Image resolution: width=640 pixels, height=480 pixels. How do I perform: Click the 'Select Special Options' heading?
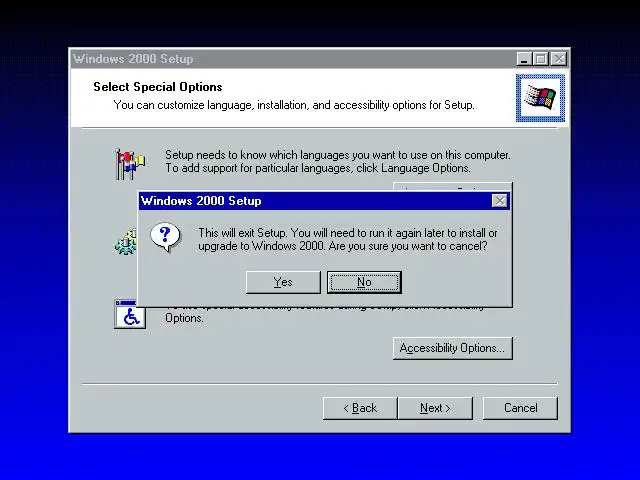click(158, 87)
